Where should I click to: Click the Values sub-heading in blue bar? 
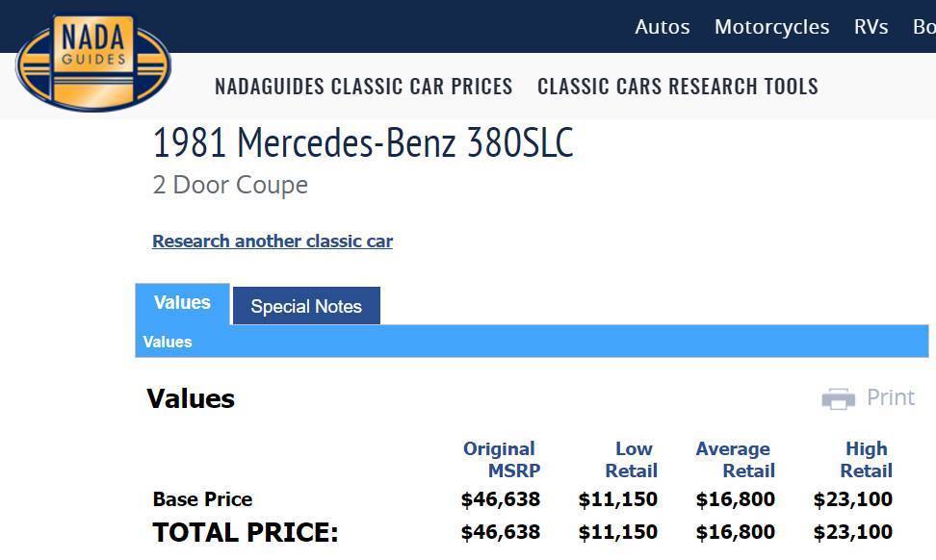168,343
